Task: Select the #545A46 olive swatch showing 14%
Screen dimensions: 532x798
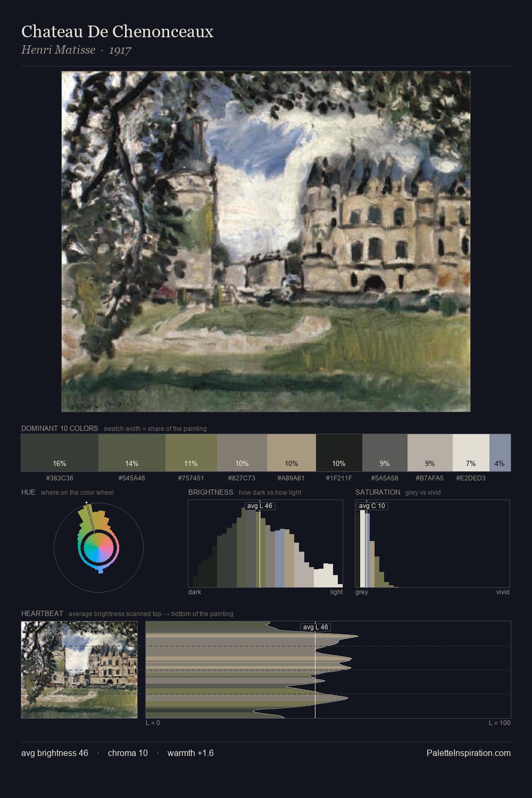Action: 132,453
